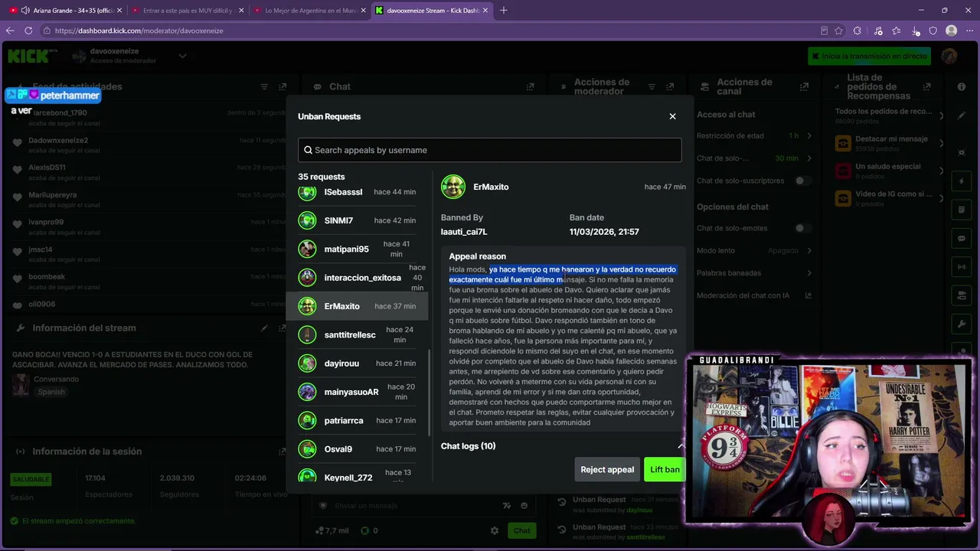Image resolution: width=980 pixels, height=551 pixels.
Task: Click the wrench sidebar icon
Action: coord(962,324)
